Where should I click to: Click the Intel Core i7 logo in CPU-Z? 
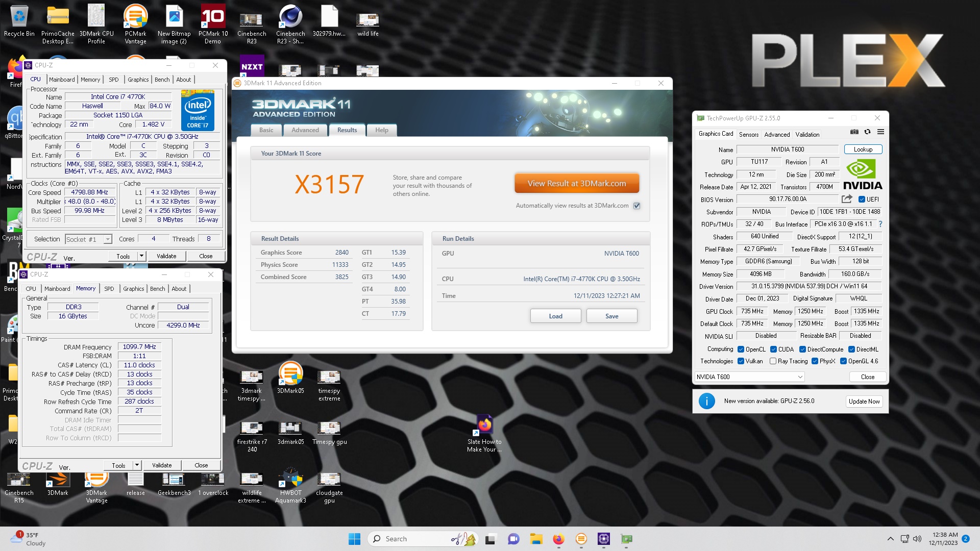[198, 110]
